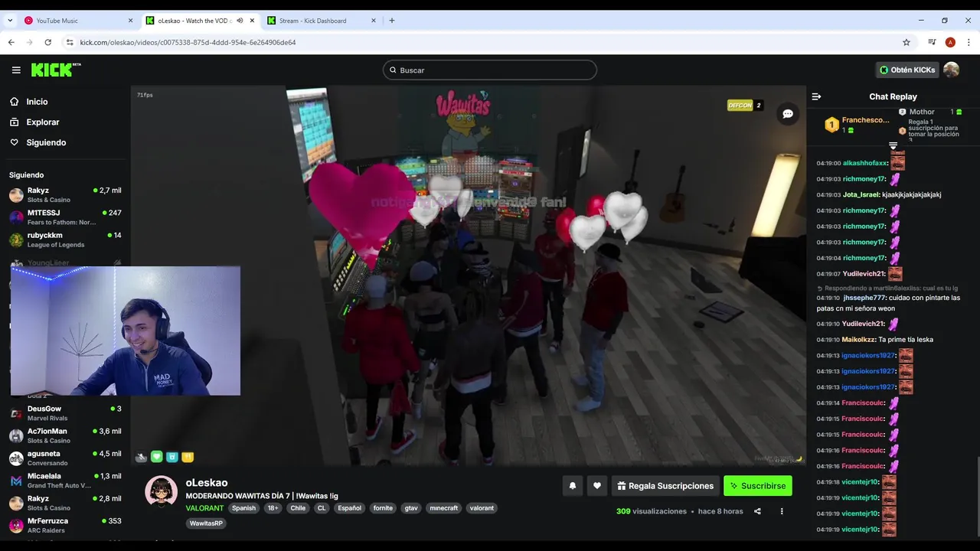Click the heart follow button
Screen dimensions: 980x551
(x=597, y=486)
